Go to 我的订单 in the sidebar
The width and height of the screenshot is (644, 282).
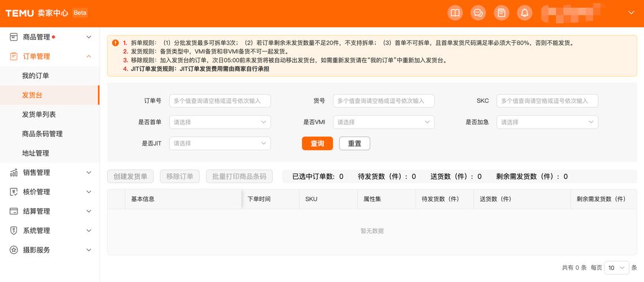36,76
